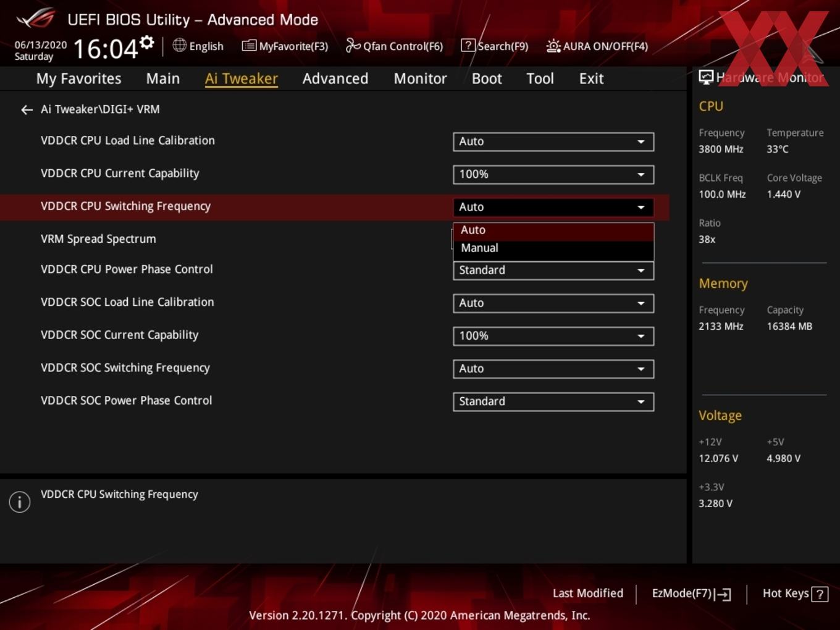Viewport: 840px width, 630px height.
Task: Switch to the Main tab
Action: [163, 78]
